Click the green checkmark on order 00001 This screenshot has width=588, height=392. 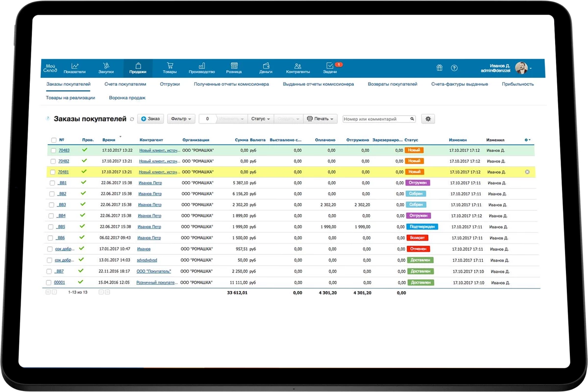coord(81,282)
